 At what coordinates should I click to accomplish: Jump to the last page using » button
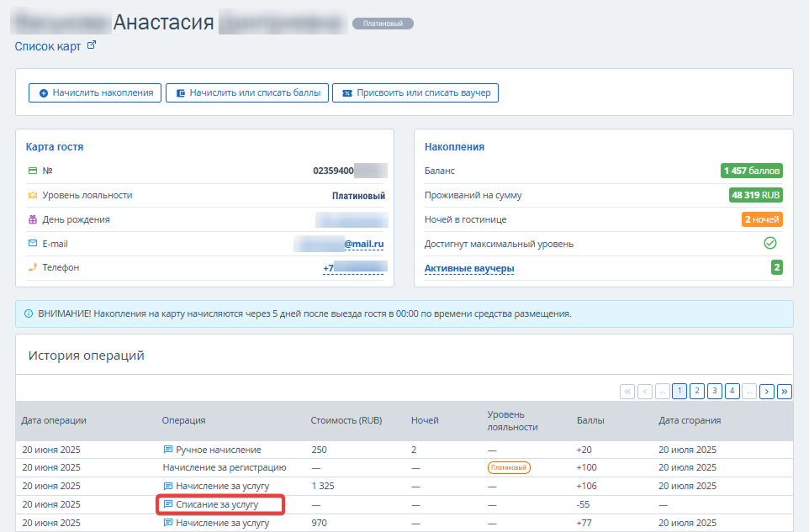pos(785,392)
